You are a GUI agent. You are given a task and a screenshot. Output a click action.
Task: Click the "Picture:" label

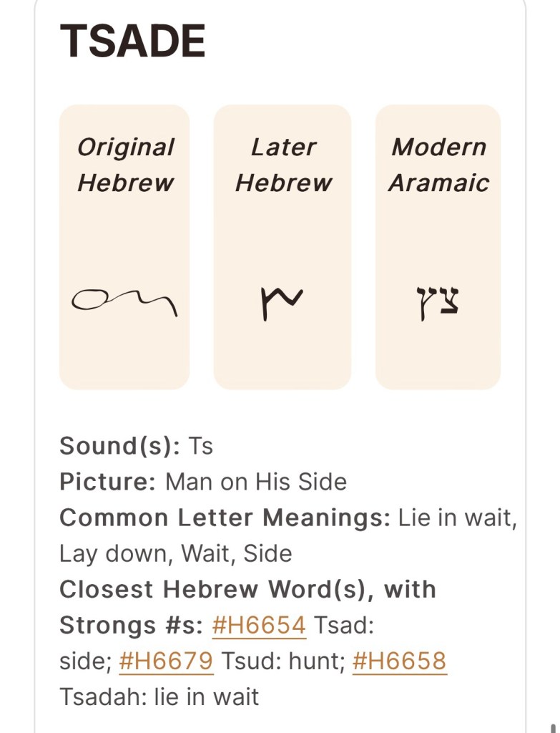click(x=107, y=482)
